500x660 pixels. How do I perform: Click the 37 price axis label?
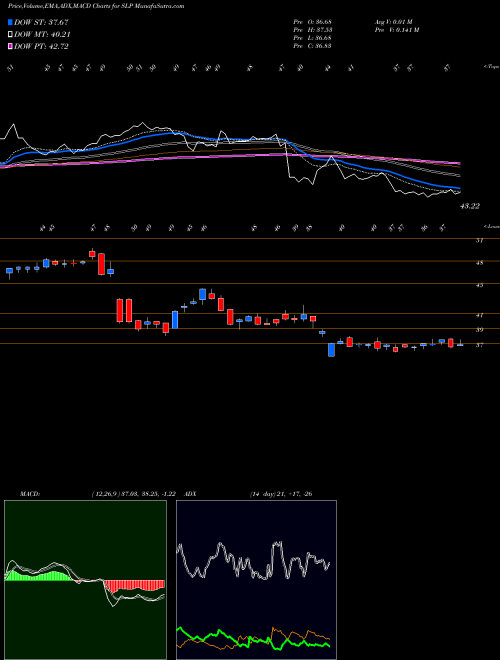[479, 345]
